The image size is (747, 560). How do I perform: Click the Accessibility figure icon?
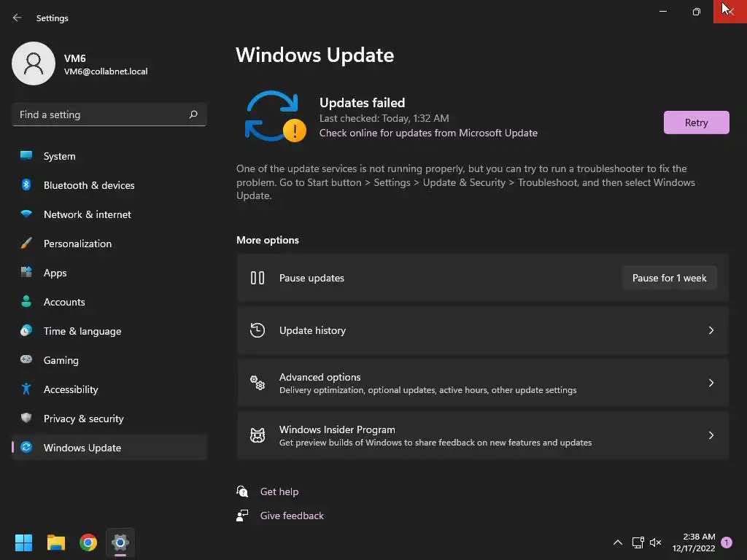coord(26,389)
